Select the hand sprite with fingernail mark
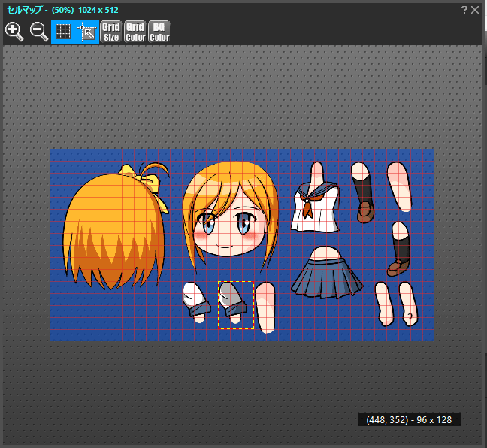Viewport: 487px width, 448px height. coord(408,304)
